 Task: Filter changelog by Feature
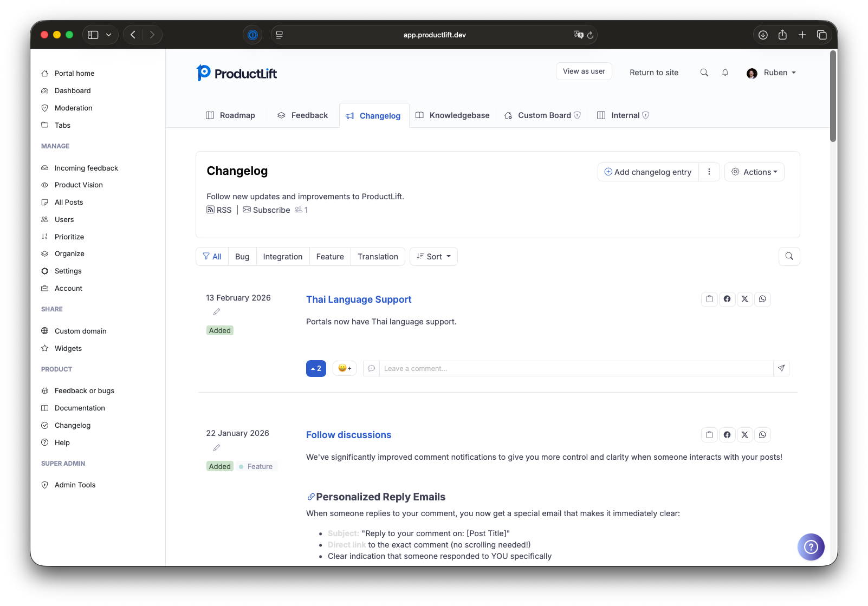coord(330,257)
